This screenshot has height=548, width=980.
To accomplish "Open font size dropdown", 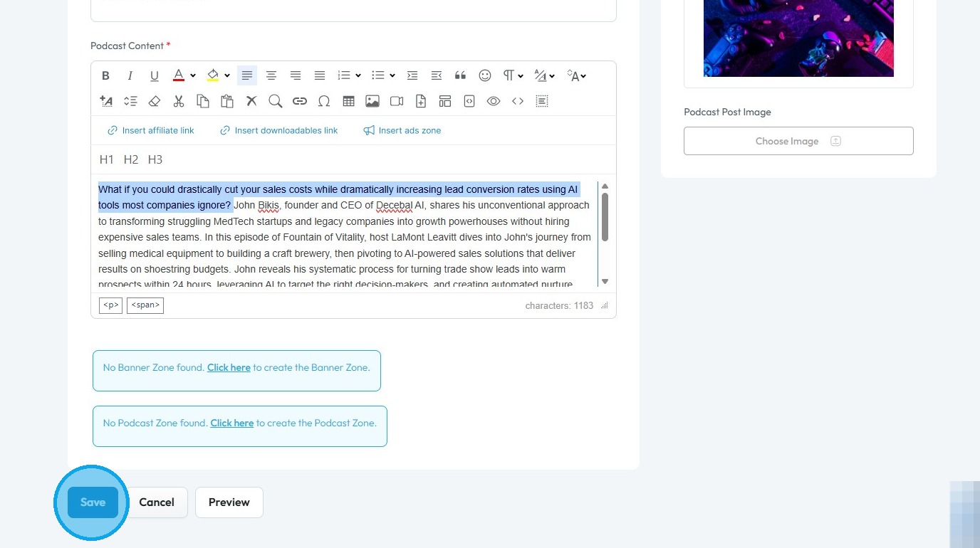I will (x=577, y=75).
